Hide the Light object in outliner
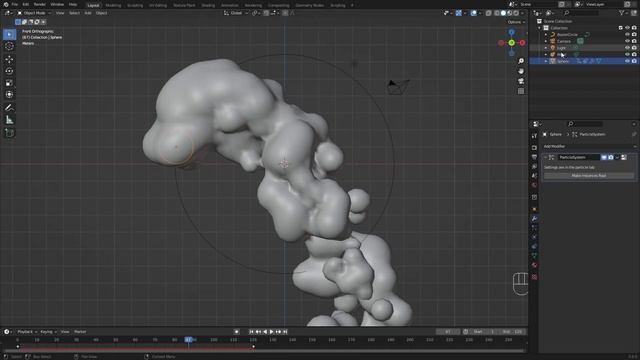Viewport: 640px width, 360px height. click(x=627, y=48)
